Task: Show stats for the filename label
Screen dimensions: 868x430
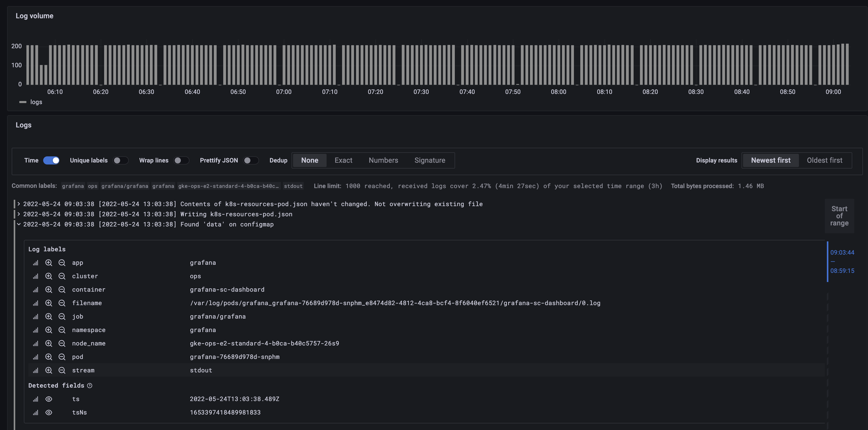Action: [35, 303]
